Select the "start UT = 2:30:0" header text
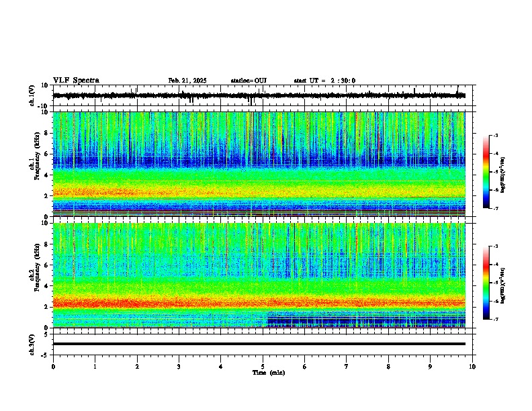Viewport: 532px width, 411px height. tap(324, 81)
